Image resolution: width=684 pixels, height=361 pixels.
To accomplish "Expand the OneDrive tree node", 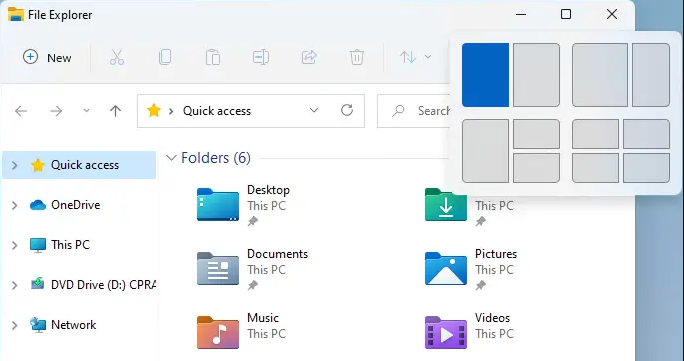I will point(14,205).
